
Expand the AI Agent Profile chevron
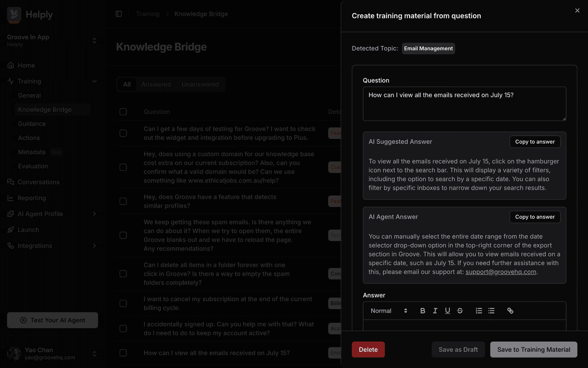(x=95, y=214)
